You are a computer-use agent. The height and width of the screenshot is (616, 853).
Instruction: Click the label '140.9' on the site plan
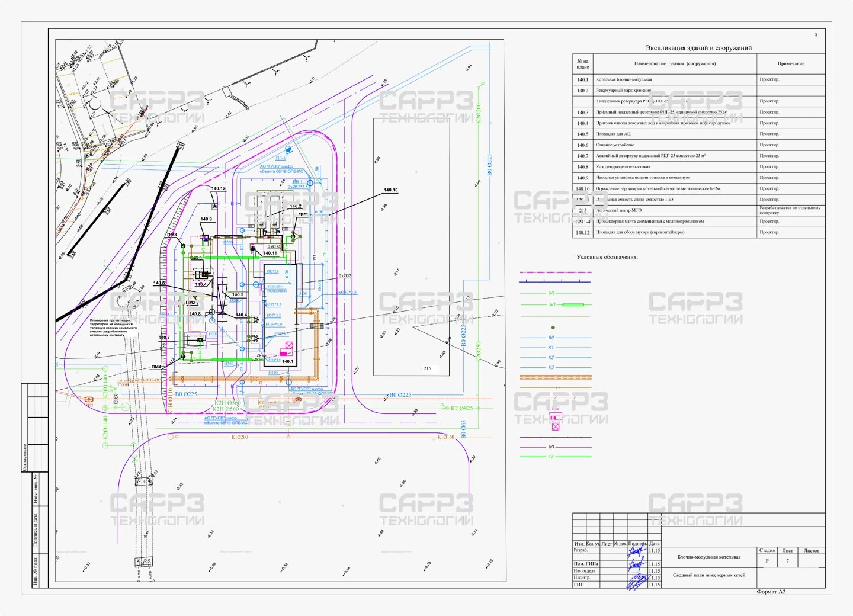[x=206, y=219]
